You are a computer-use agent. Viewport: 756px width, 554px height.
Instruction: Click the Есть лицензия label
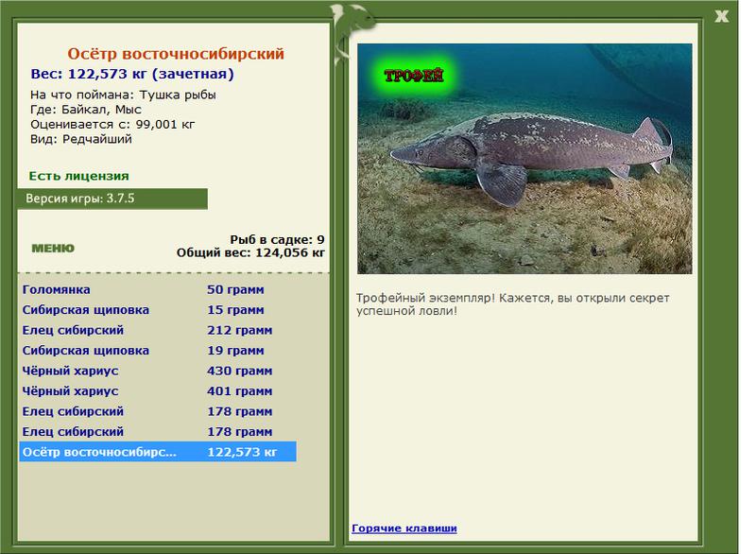[78, 176]
